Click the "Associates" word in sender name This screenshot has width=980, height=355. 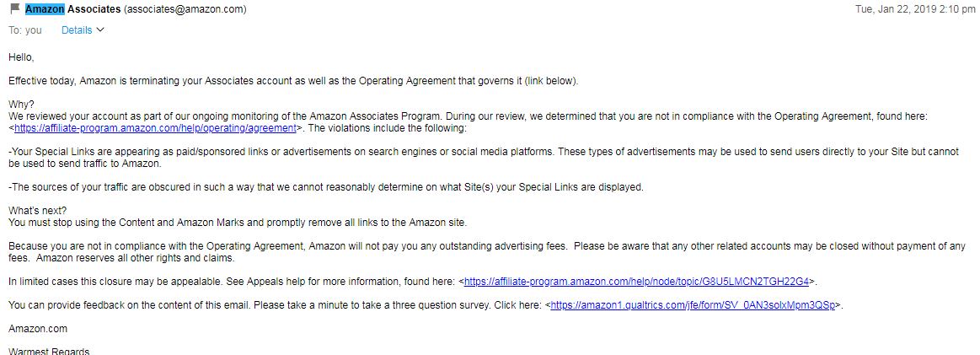[x=94, y=8]
